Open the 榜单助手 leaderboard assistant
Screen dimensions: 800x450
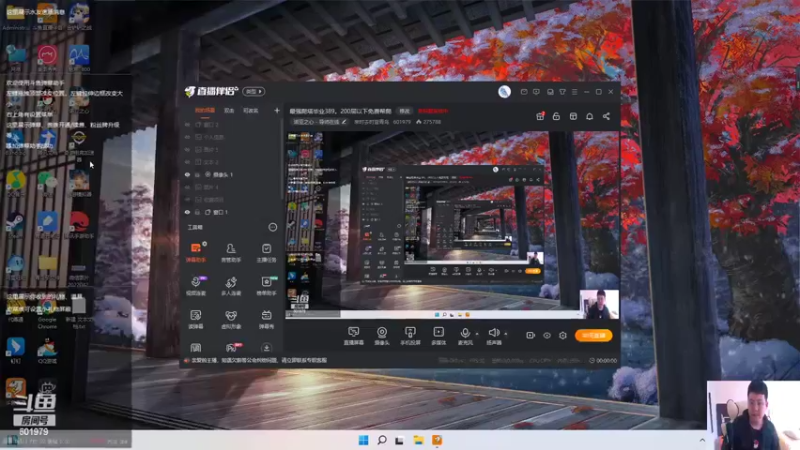[266, 286]
